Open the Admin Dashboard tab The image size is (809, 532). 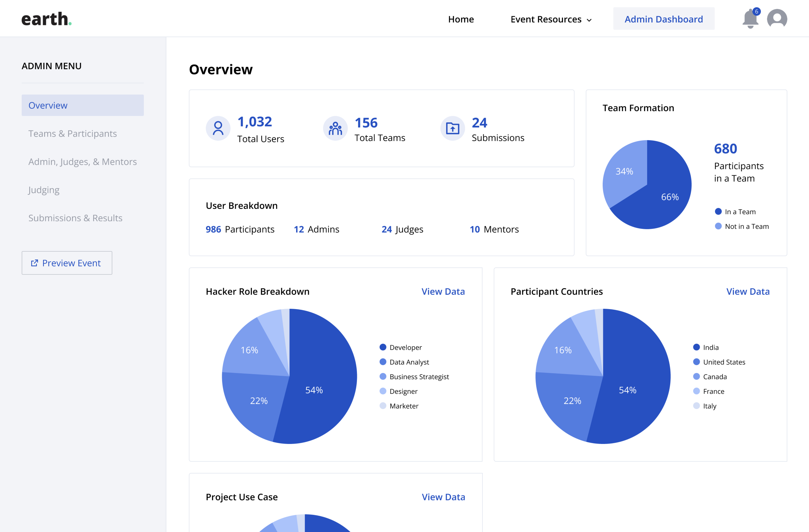(664, 19)
